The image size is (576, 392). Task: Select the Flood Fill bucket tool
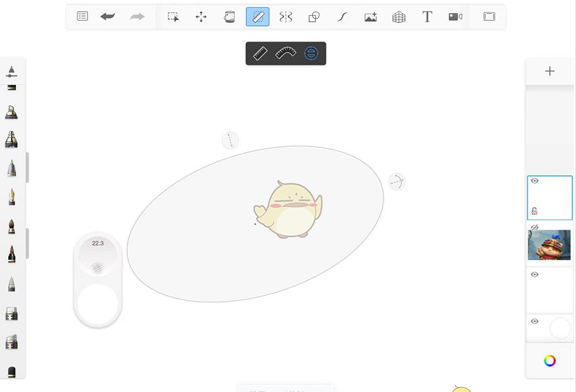click(x=229, y=17)
